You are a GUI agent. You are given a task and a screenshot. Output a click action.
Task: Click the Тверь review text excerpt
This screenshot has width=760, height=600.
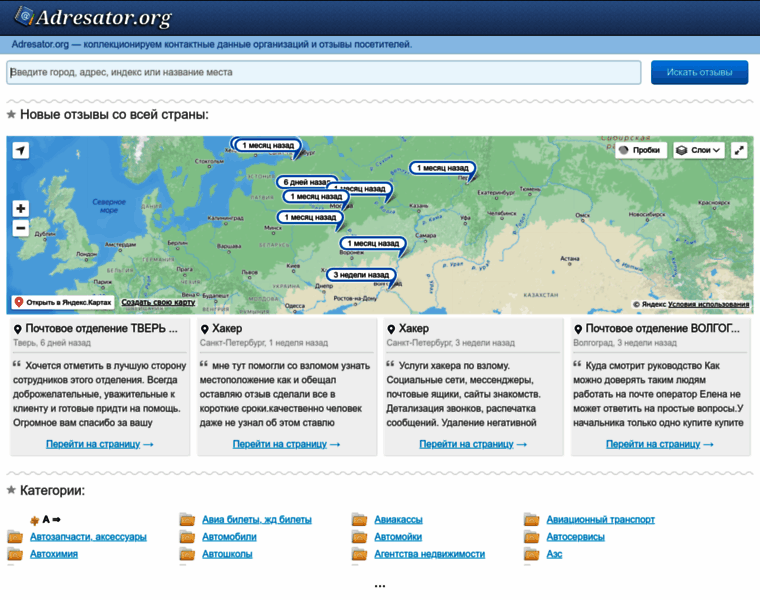pos(99,394)
